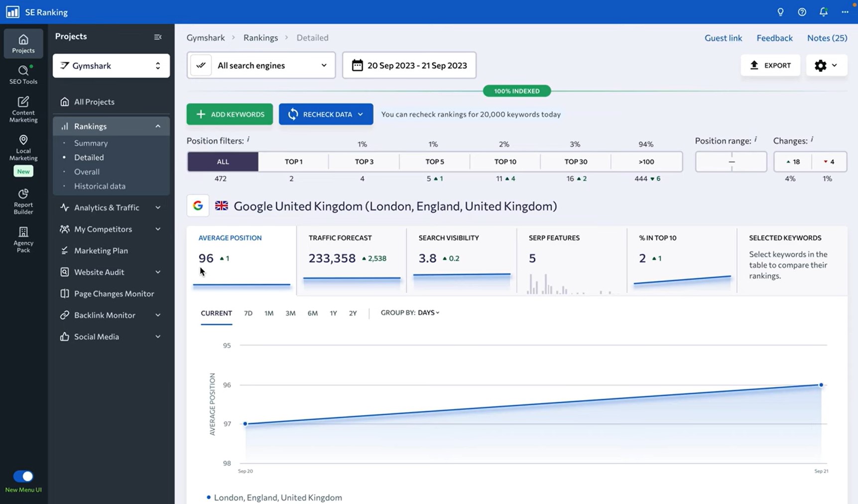The image size is (858, 504).
Task: Open Notes (25) link
Action: (x=827, y=38)
